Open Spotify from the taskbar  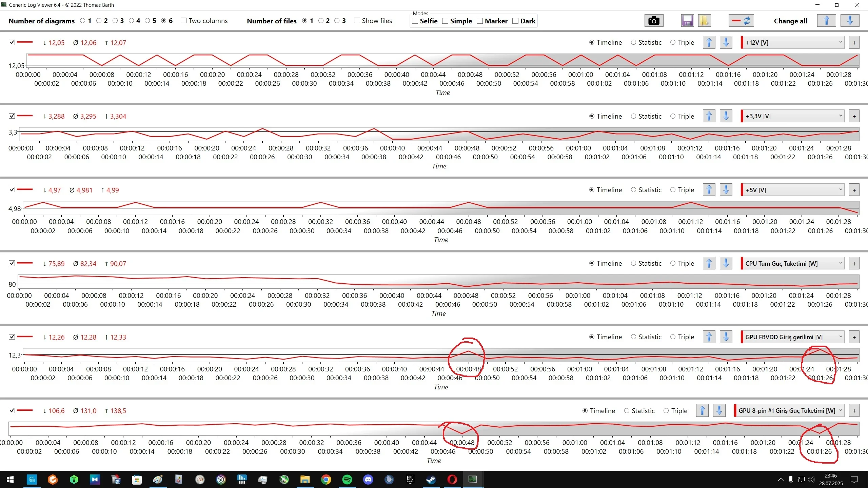click(347, 479)
